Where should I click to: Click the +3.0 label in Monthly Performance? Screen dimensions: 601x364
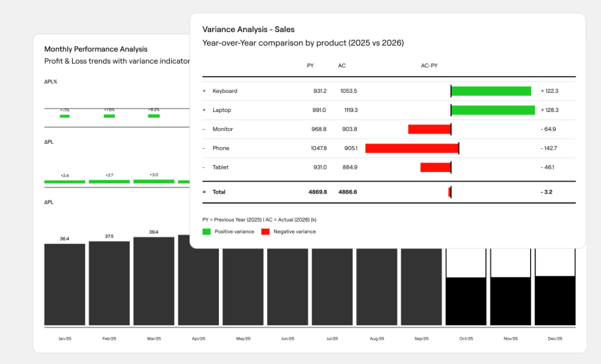pos(154,175)
